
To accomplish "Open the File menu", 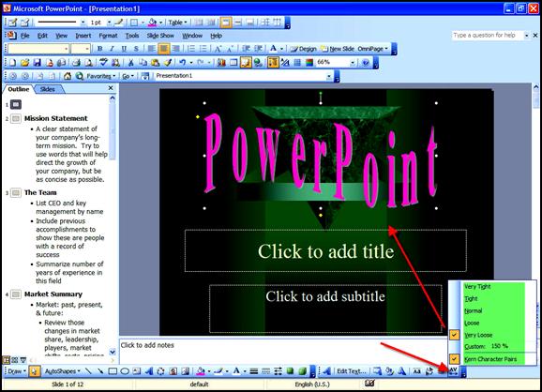I will [x=25, y=36].
